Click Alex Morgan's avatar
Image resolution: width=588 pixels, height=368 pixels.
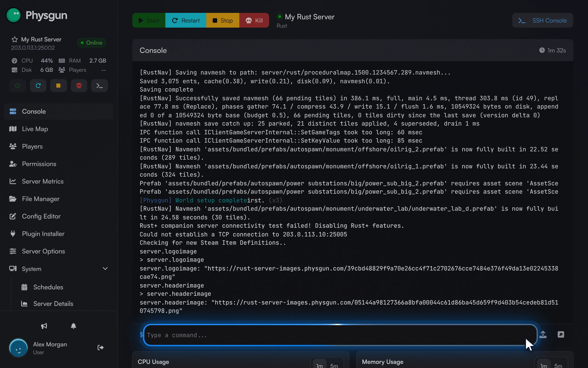18,348
